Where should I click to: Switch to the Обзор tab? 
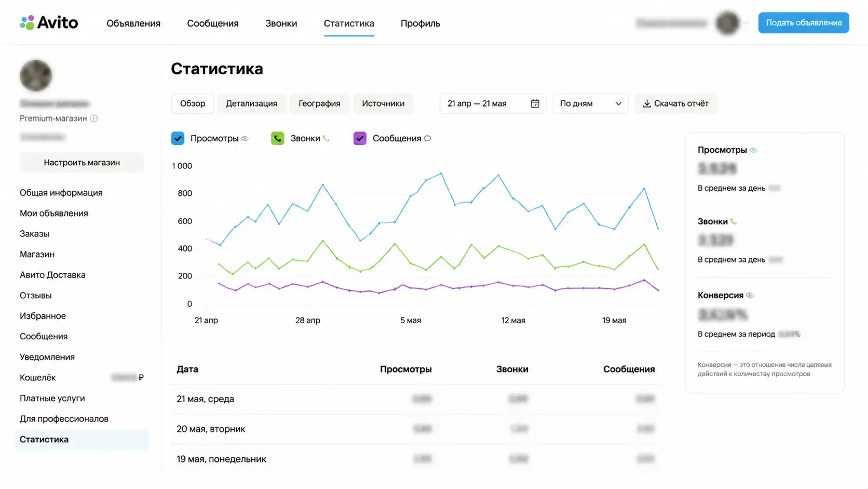[x=193, y=103]
